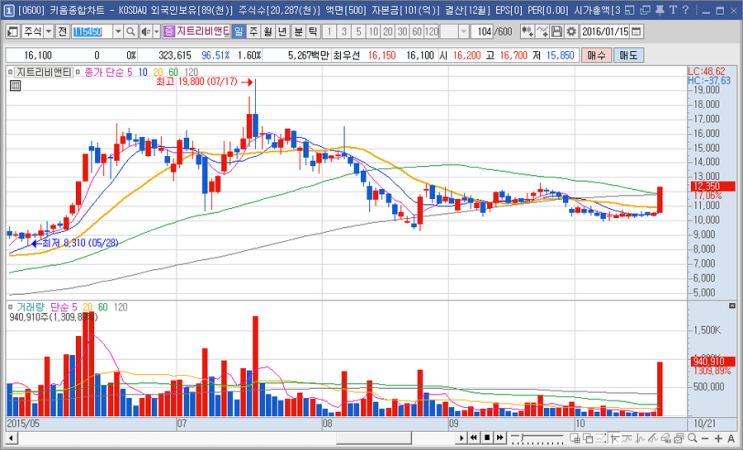Image resolution: width=743 pixels, height=450 pixels.
Task: Click the 매도 sell button
Action: tap(628, 55)
